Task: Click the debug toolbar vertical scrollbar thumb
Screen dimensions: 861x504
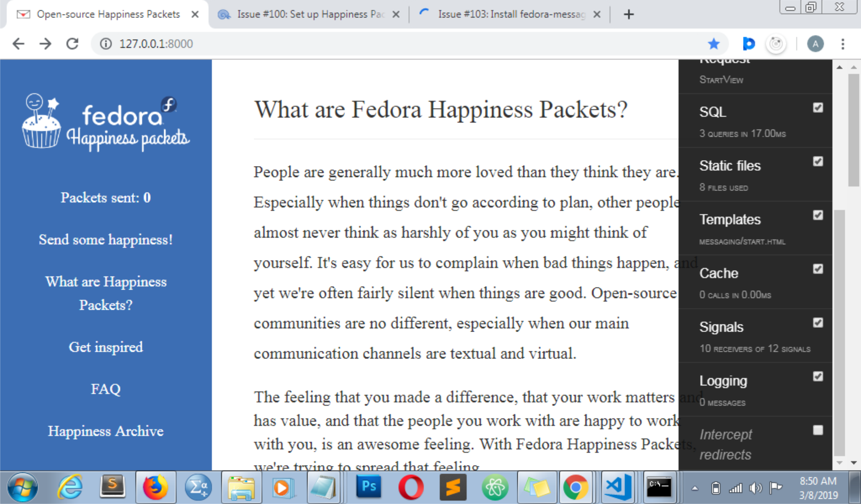Action: tap(839, 333)
